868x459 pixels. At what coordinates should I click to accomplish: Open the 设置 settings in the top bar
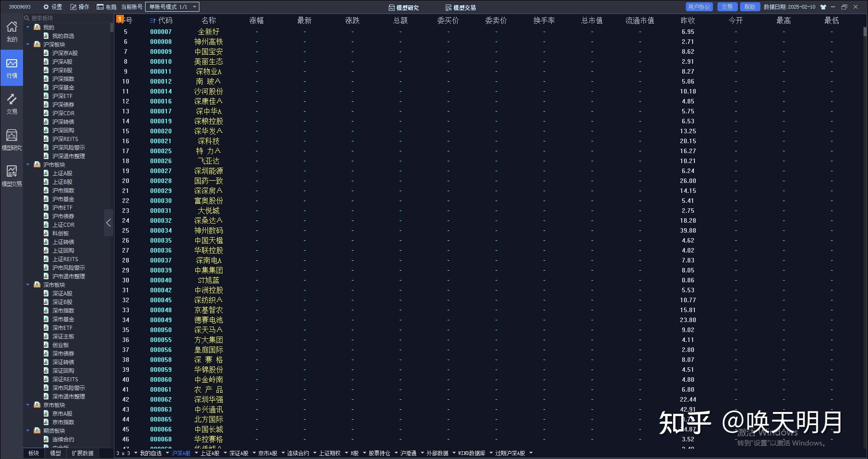pos(51,7)
